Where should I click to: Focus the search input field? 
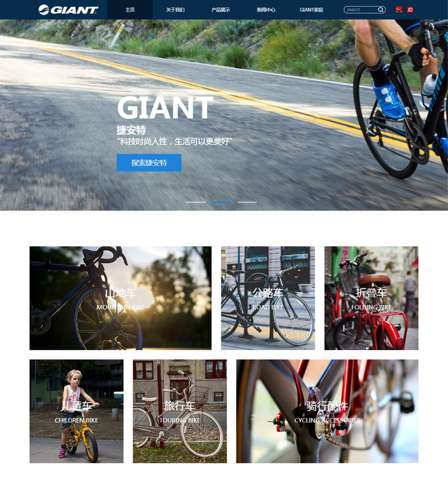(x=361, y=10)
